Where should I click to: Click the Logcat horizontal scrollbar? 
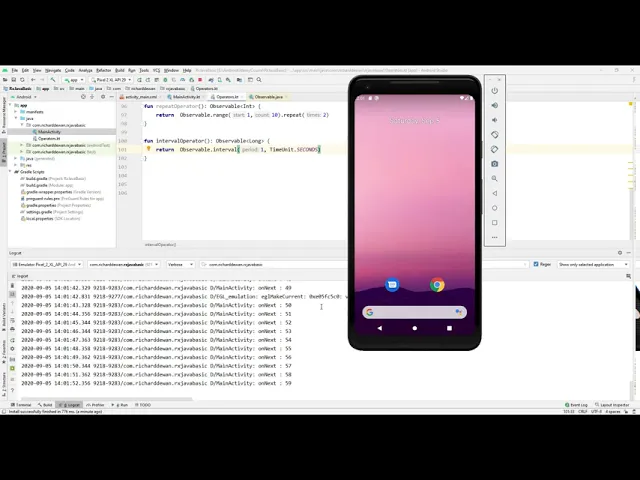(x=106, y=399)
